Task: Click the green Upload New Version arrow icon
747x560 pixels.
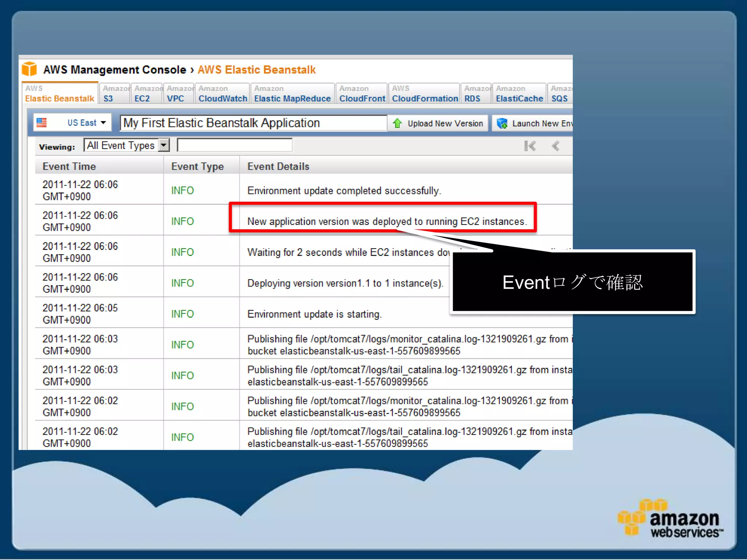Action: [x=397, y=124]
